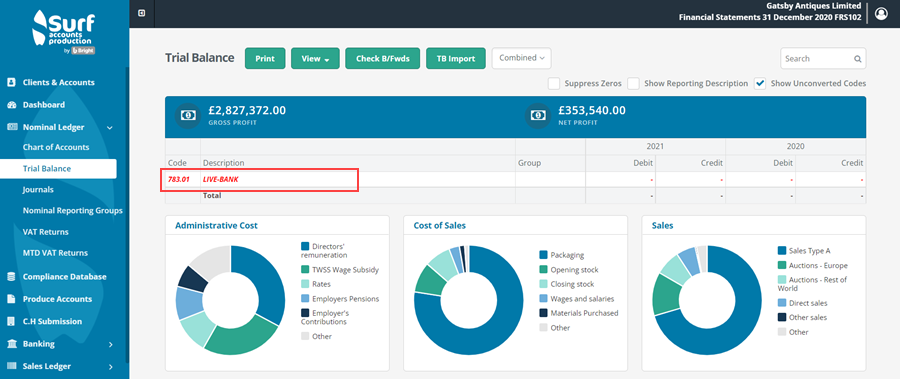Tick the Suppress Zeros checkbox
900x379 pixels.
(x=554, y=83)
